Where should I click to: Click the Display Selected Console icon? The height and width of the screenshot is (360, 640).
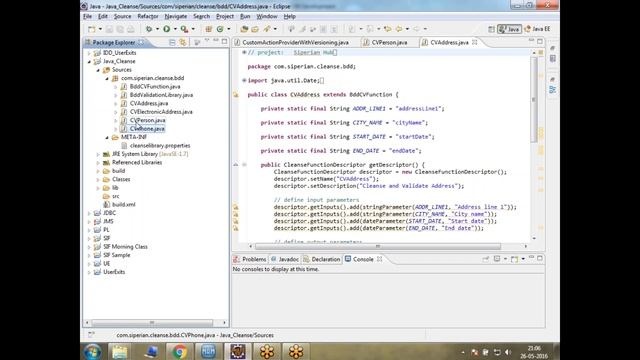point(497,259)
